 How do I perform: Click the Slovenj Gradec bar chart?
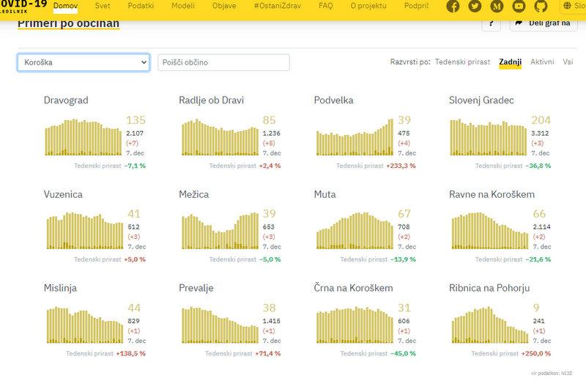coord(487,137)
